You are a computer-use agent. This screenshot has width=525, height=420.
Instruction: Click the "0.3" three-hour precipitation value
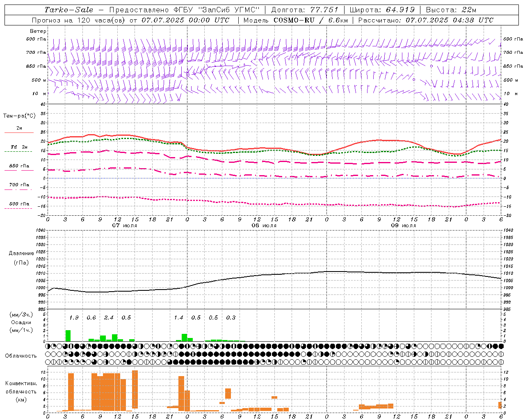coord(231,318)
